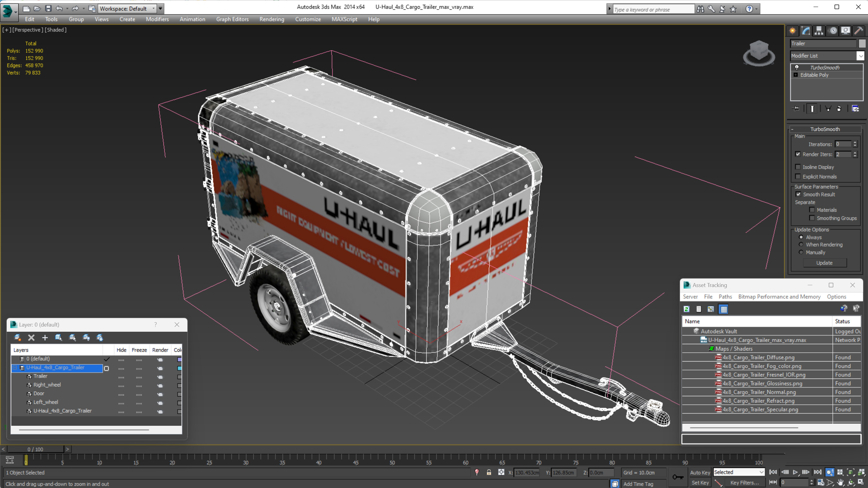Viewport: 868px width, 488px height.
Task: Click Play Animation button
Action: (x=795, y=472)
